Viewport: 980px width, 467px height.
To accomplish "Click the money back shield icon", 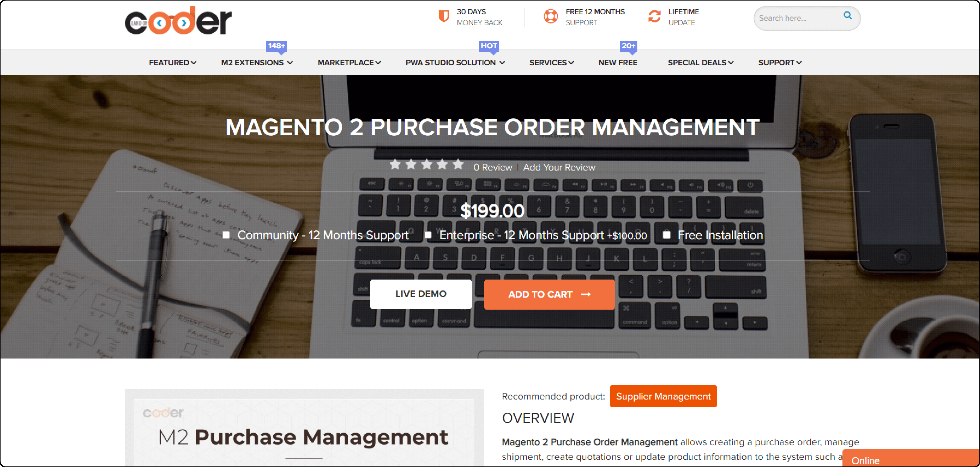I will [444, 16].
